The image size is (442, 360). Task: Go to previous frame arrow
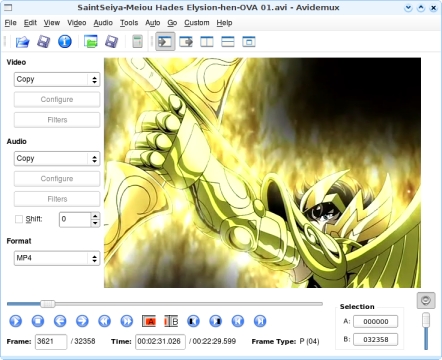pos(60,321)
